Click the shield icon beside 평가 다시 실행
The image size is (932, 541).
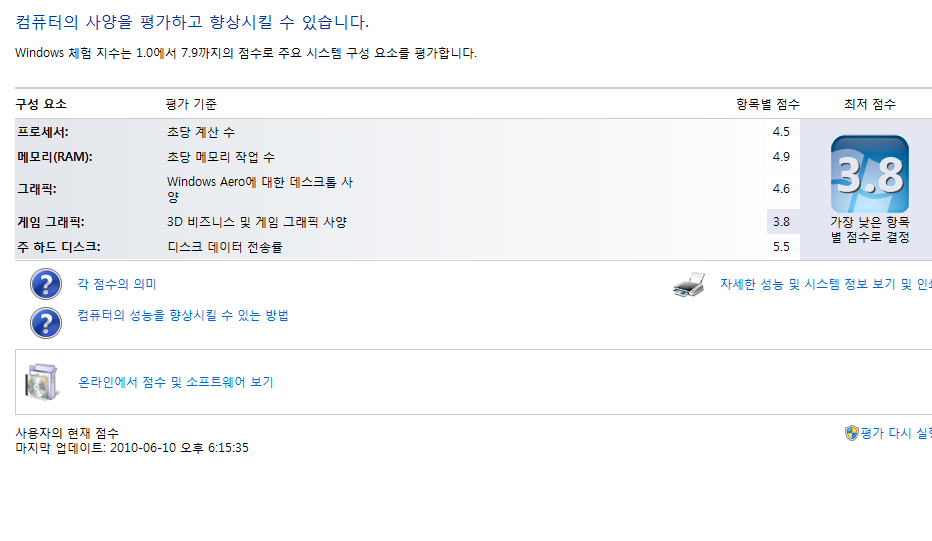click(x=852, y=433)
